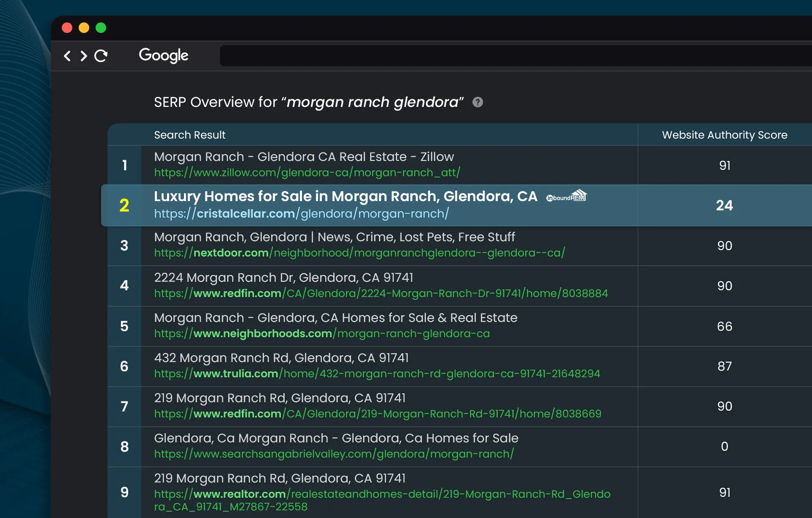Open the SERP Overview help question mark
The width and height of the screenshot is (812, 518).
point(477,102)
